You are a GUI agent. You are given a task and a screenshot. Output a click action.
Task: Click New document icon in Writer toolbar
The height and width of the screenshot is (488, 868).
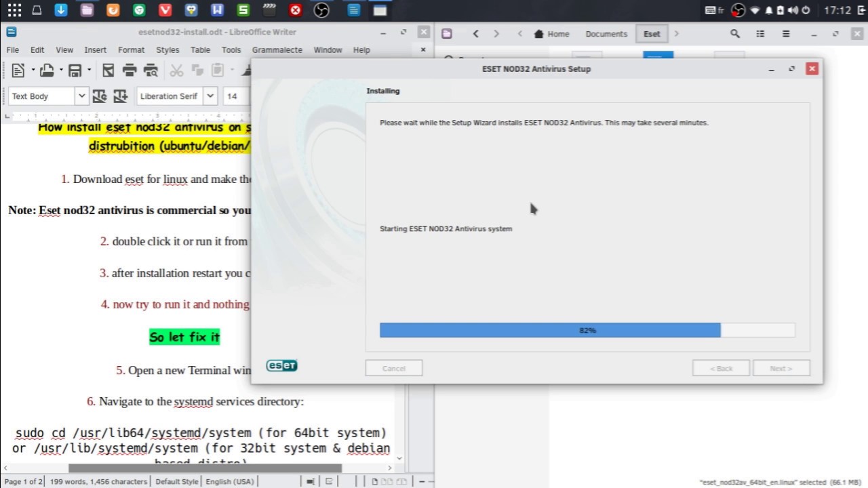(18, 70)
